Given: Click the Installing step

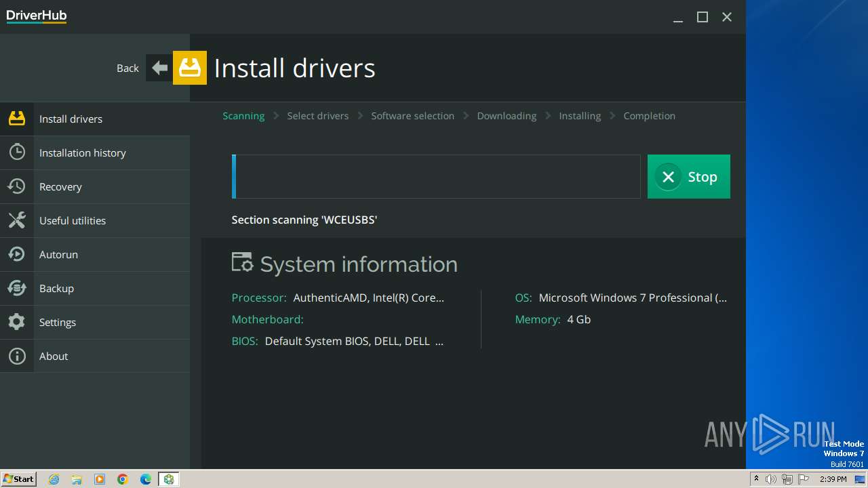Looking at the screenshot, I should [580, 116].
